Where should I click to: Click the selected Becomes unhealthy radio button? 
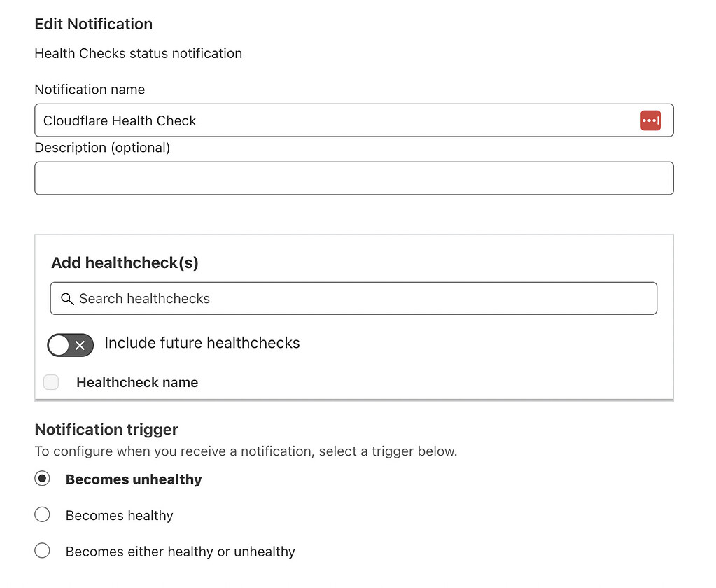(42, 478)
